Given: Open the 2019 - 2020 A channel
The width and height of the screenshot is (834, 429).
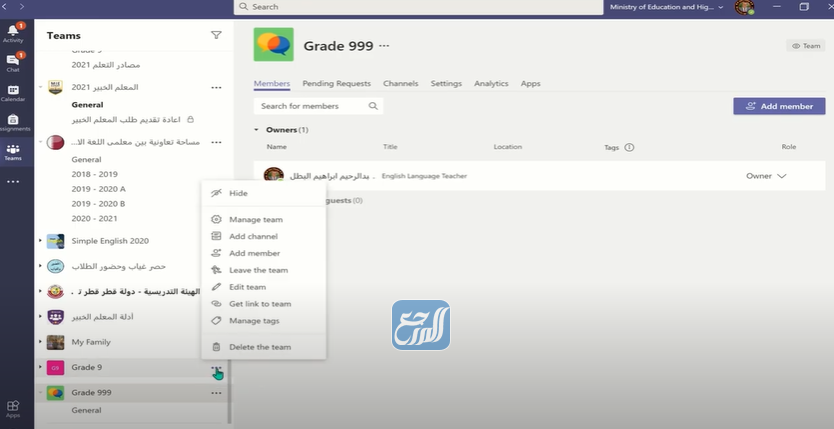Looking at the screenshot, I should (98, 189).
